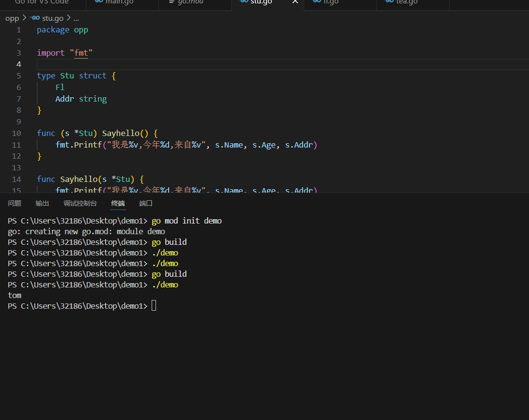Open the Go for VS Code tab
This screenshot has width=529, height=420.
(x=42, y=3)
